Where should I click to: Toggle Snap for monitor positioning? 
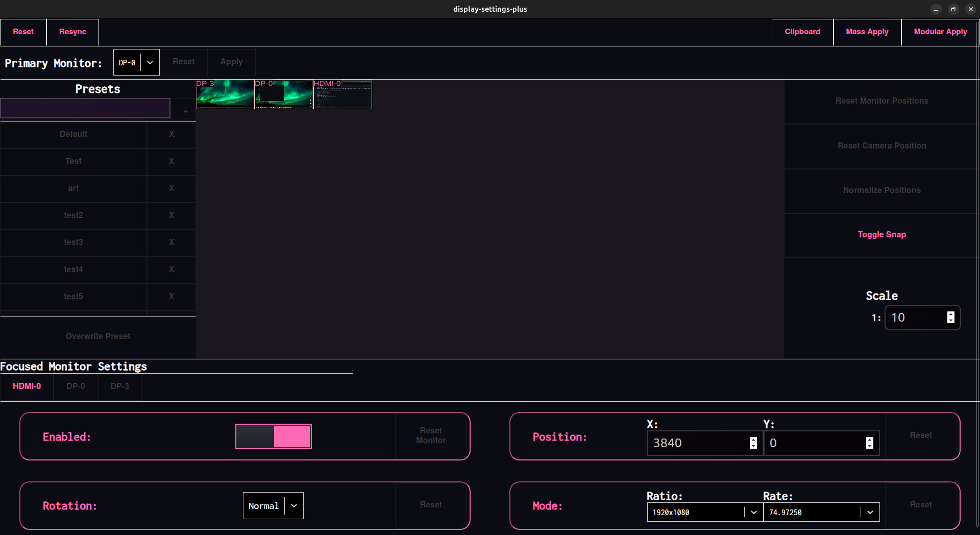click(881, 235)
